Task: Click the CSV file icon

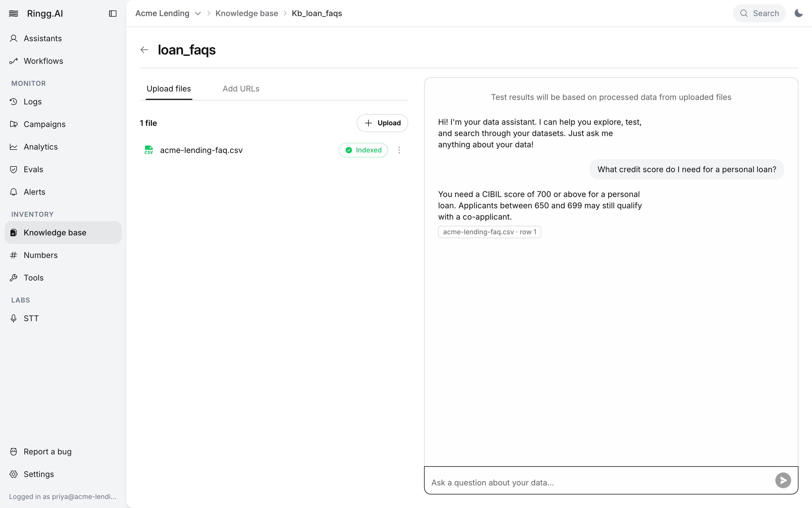Action: coord(149,150)
